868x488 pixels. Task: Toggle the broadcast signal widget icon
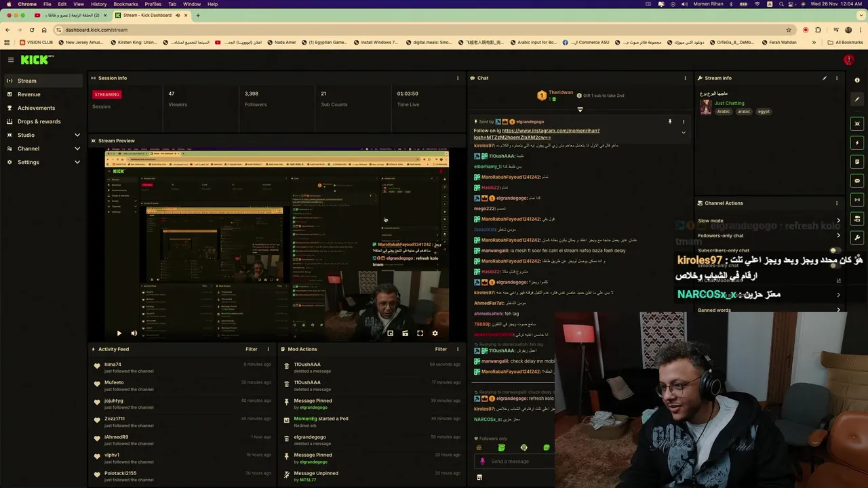[857, 200]
